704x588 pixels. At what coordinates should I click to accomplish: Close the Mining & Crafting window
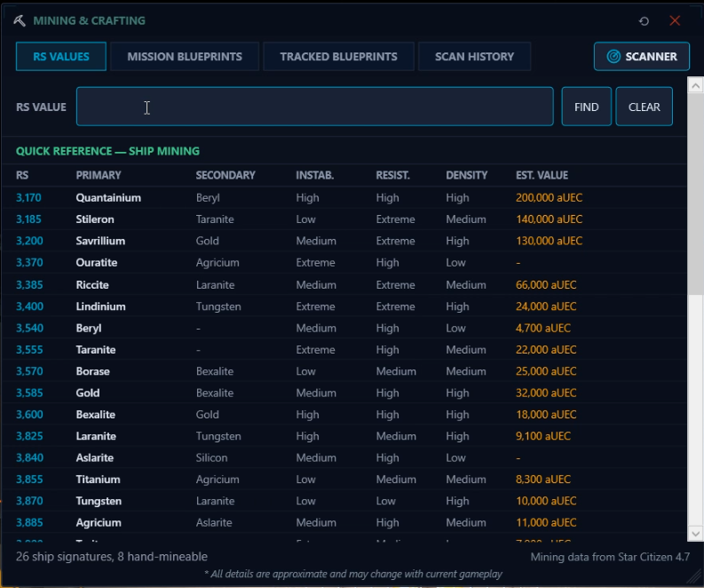[x=675, y=20]
